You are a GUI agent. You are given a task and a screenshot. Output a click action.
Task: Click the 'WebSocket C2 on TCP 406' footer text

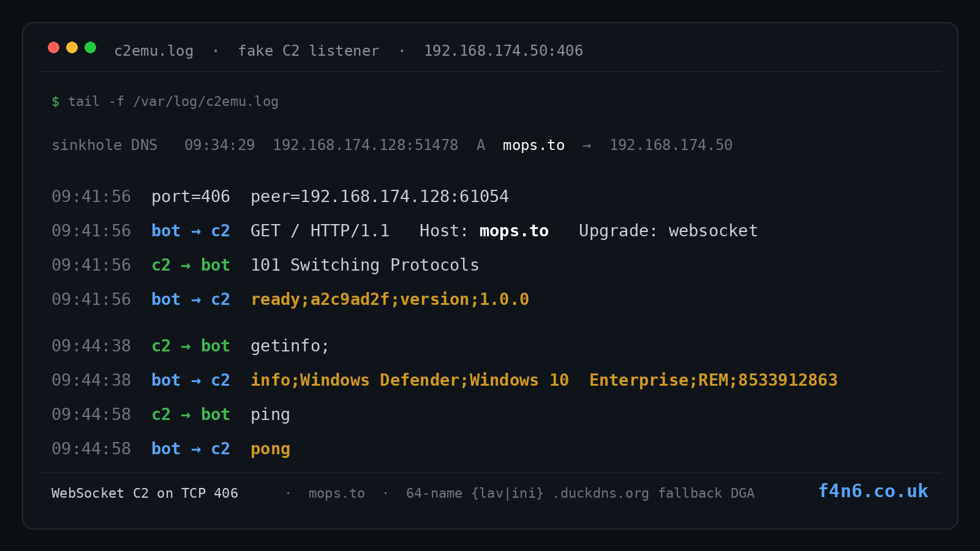[145, 493]
